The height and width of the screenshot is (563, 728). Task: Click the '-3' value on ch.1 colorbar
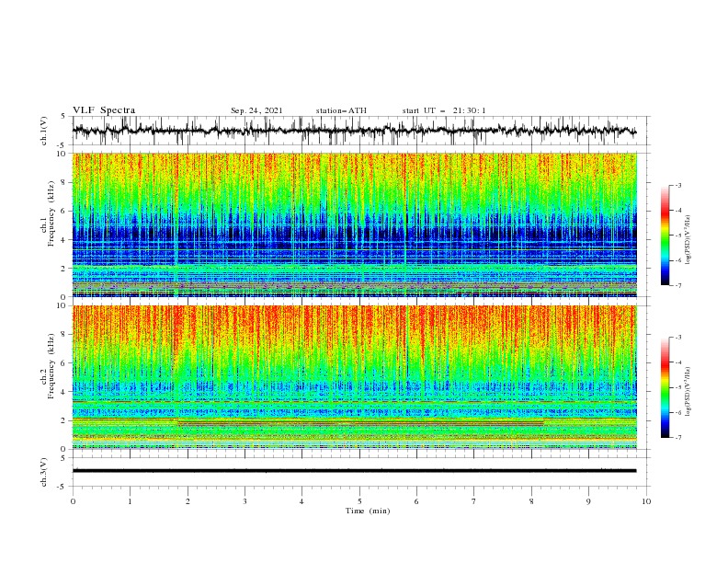(677, 185)
